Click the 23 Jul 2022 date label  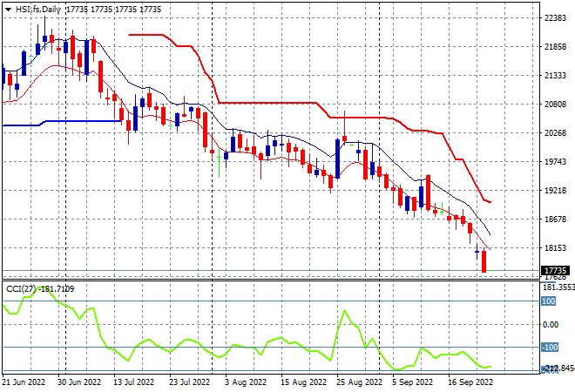pos(189,382)
